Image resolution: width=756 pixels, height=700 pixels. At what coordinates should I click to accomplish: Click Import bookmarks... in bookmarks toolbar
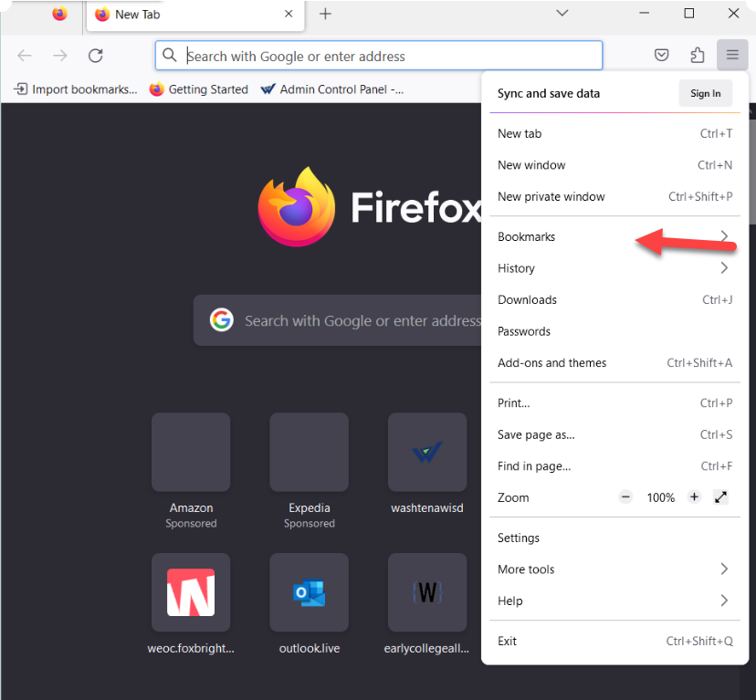point(76,89)
